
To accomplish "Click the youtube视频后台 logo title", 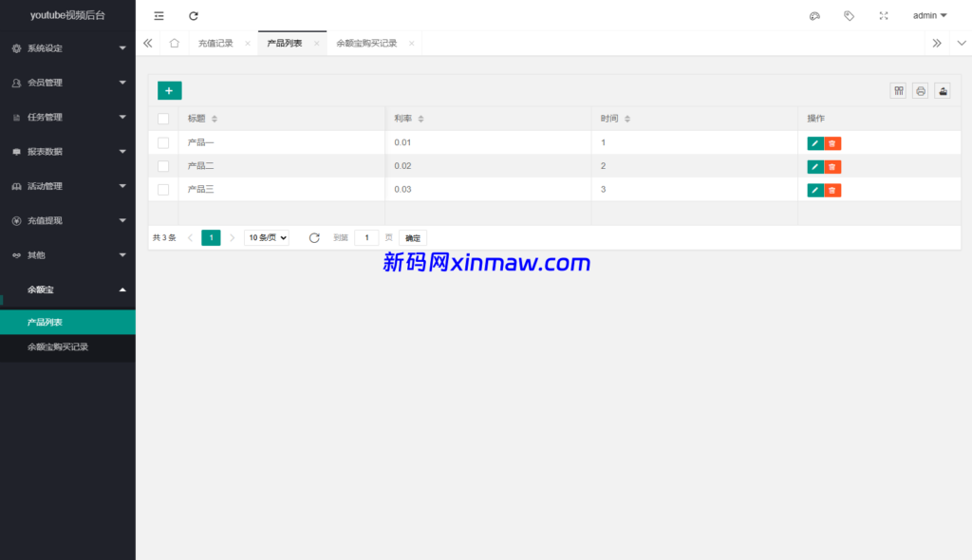I will 67,15.
